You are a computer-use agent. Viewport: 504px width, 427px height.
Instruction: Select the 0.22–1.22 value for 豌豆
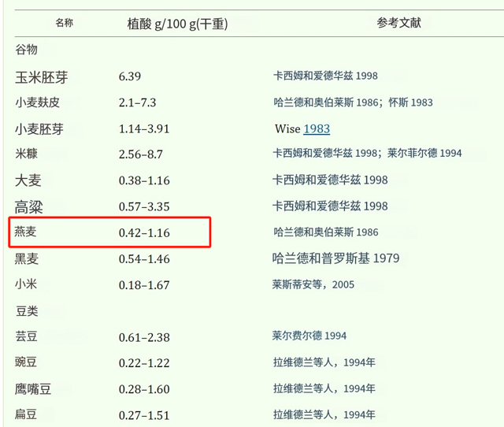144,362
